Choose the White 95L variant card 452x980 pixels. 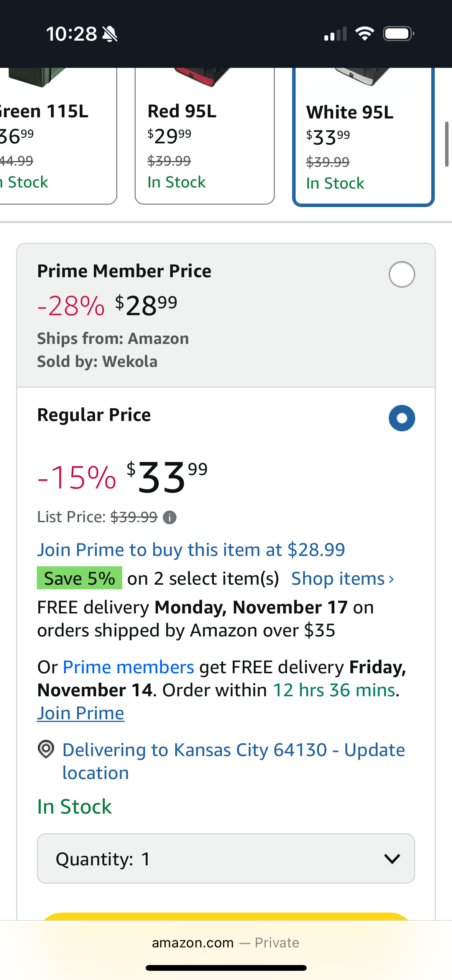[363, 138]
